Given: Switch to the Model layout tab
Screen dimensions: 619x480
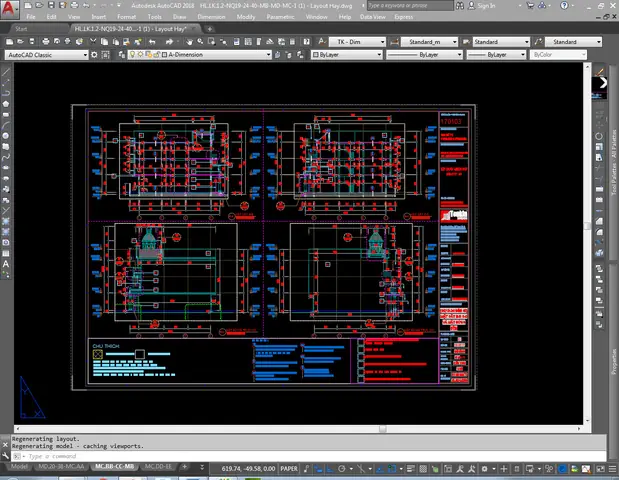Looking at the screenshot, I should coord(19,467).
